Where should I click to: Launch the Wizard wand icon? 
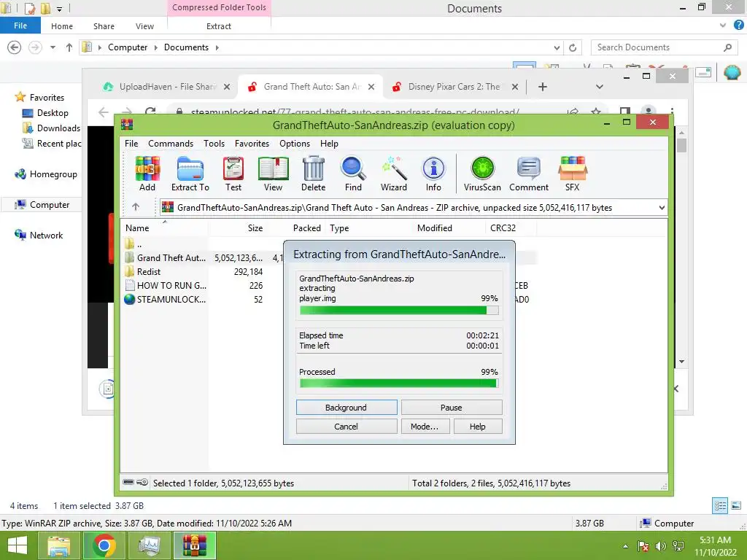click(393, 174)
